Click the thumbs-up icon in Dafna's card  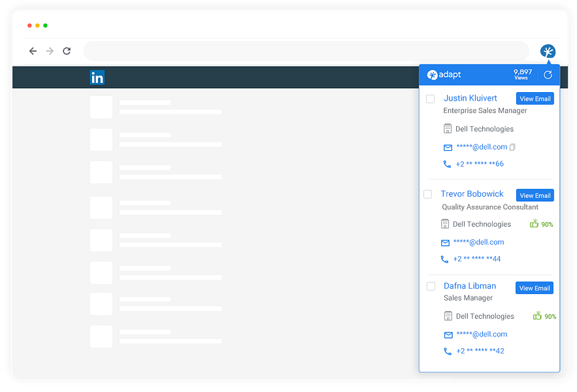tap(537, 316)
